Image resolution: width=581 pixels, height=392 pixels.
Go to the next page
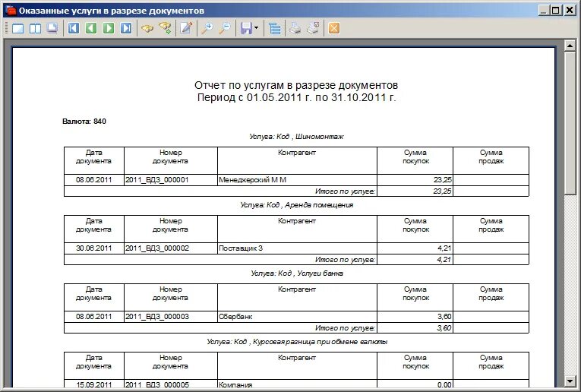tap(109, 28)
